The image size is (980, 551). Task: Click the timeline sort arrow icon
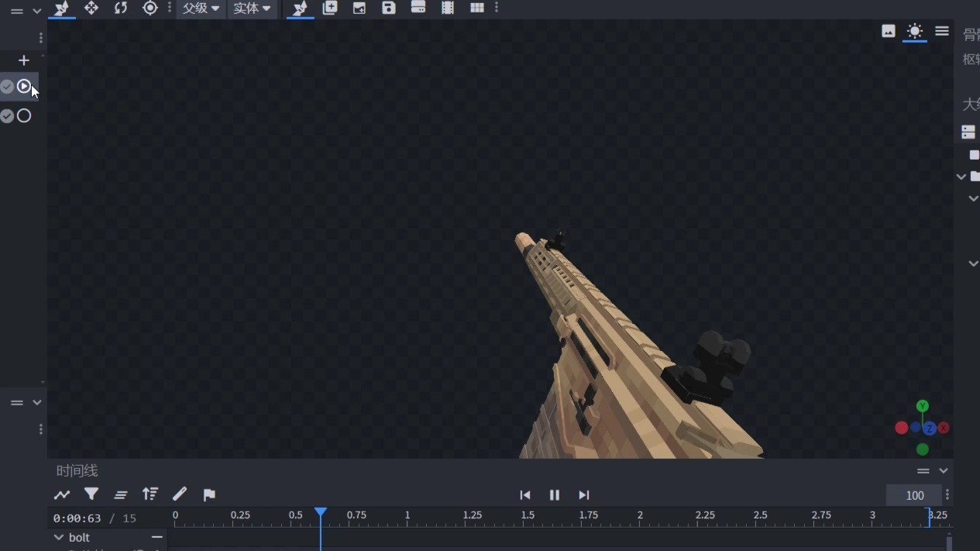(x=150, y=494)
